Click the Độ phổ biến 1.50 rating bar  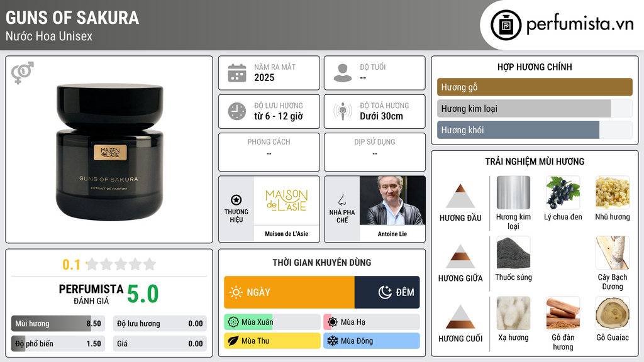pos(58,344)
